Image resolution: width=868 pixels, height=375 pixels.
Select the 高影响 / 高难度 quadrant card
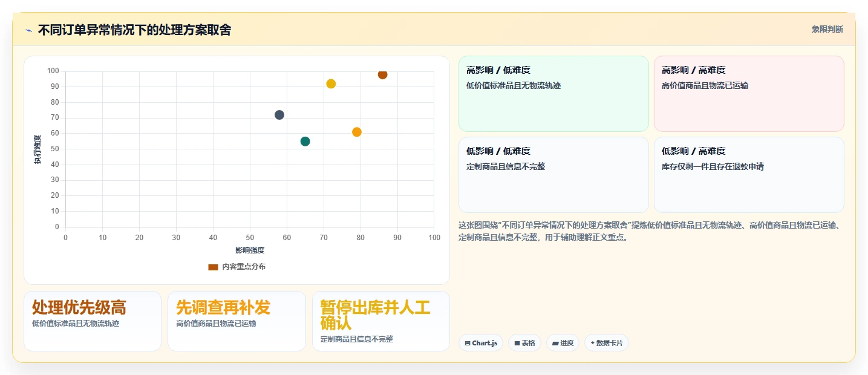pyautogui.click(x=749, y=94)
